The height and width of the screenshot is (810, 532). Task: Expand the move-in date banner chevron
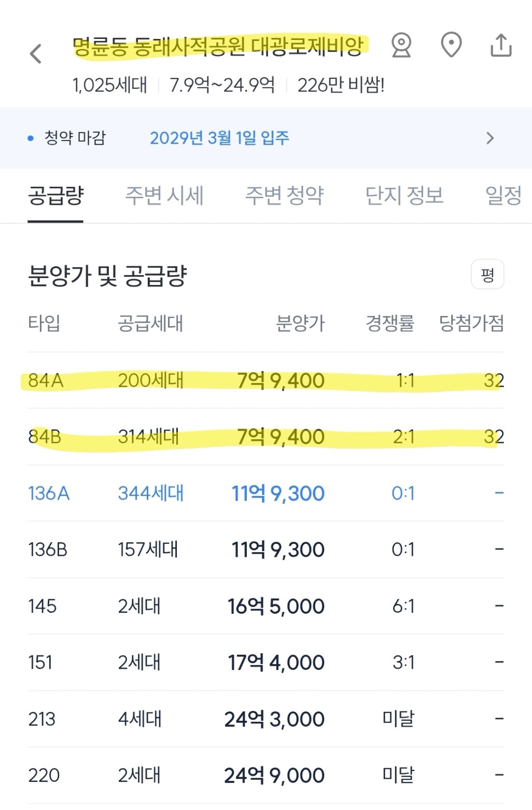click(490, 138)
